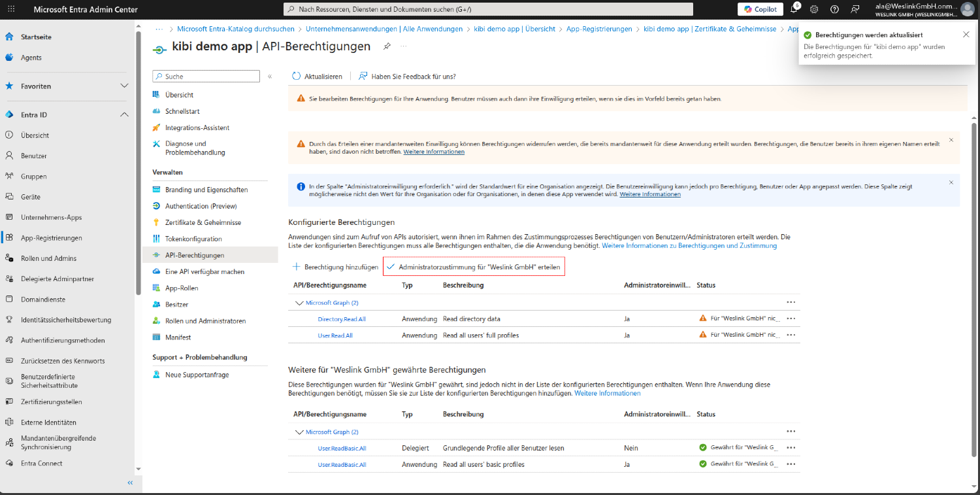Click Administratorzustimmung für "Weslink GmbH" erteilen
Image resolution: width=980 pixels, height=495 pixels.
[474, 267]
